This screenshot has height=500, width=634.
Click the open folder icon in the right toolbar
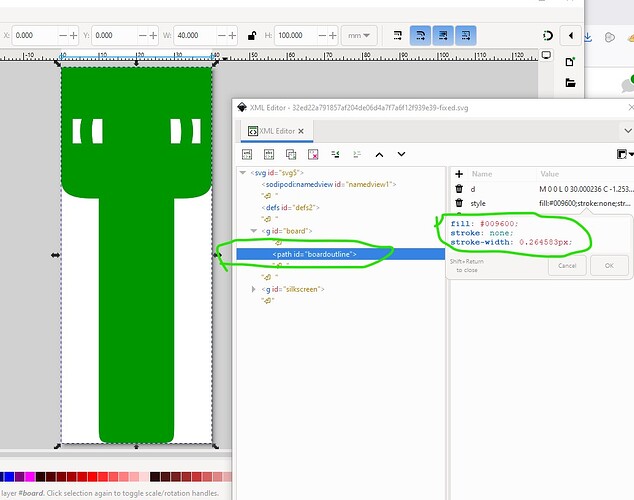click(570, 83)
